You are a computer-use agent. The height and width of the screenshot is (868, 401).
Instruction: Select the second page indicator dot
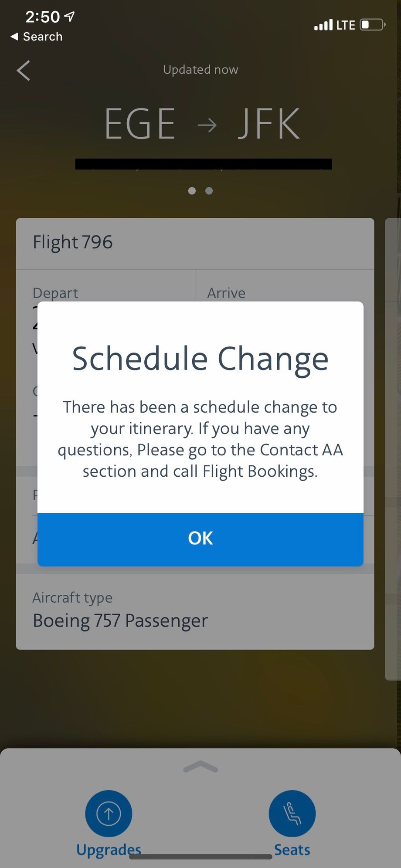(x=209, y=191)
